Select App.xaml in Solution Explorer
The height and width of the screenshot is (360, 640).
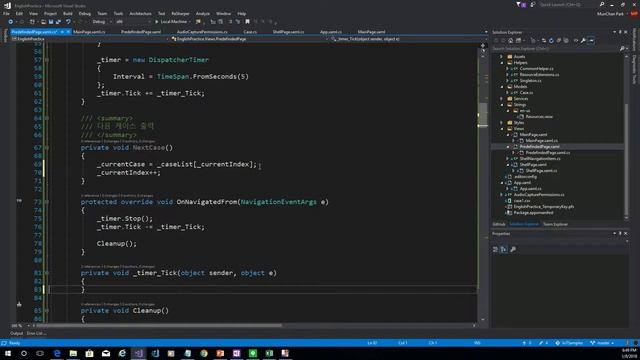click(522, 182)
